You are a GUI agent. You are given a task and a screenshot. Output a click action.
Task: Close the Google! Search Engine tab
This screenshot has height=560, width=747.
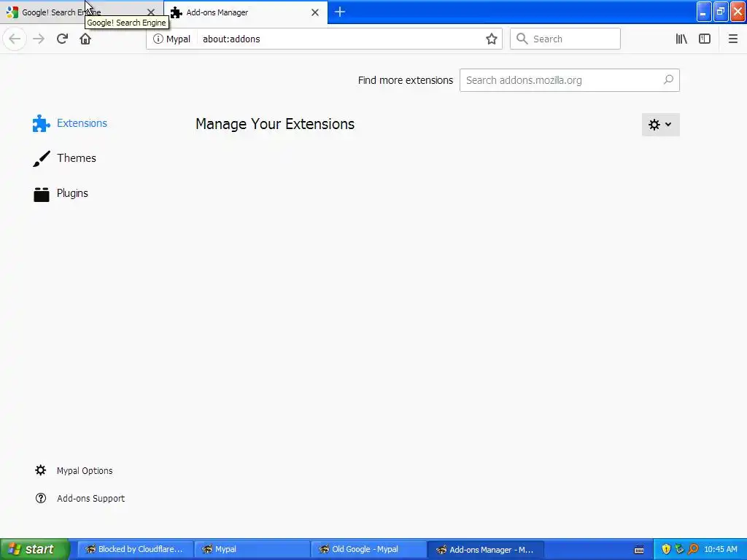click(150, 12)
